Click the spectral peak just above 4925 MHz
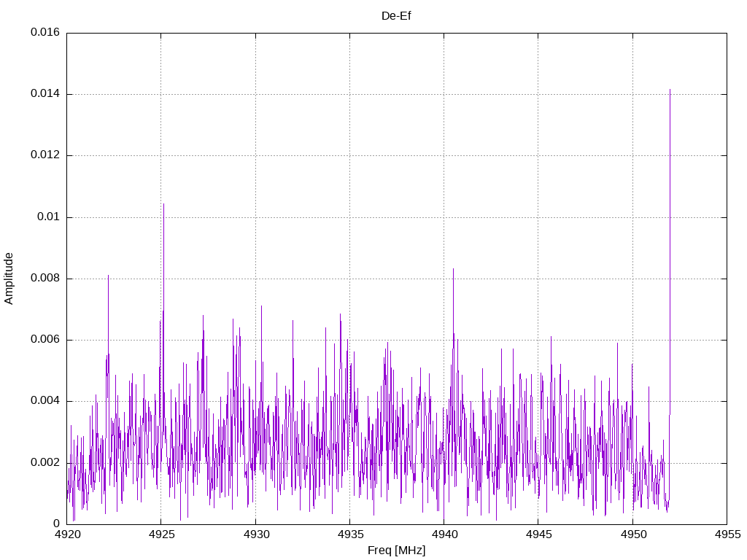 164,205
